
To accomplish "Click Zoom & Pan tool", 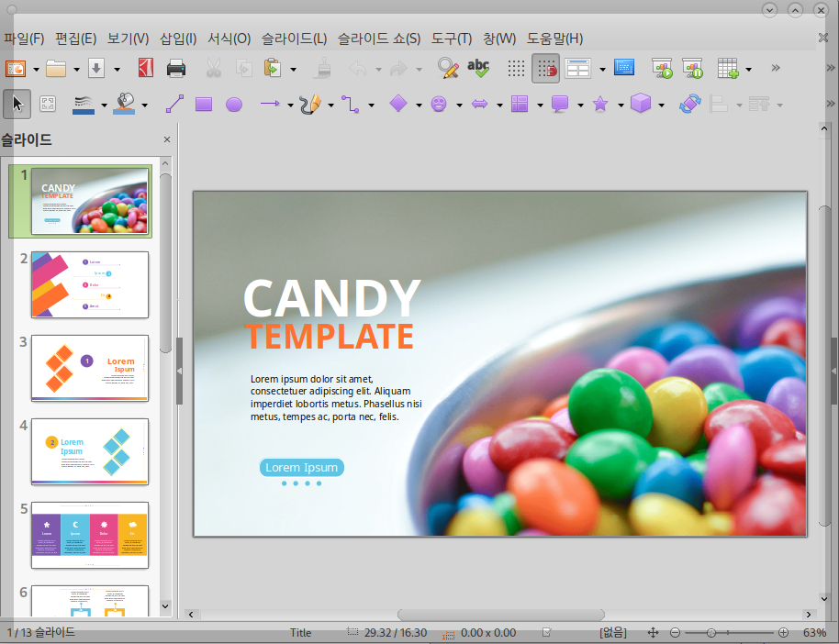I will (x=48, y=104).
